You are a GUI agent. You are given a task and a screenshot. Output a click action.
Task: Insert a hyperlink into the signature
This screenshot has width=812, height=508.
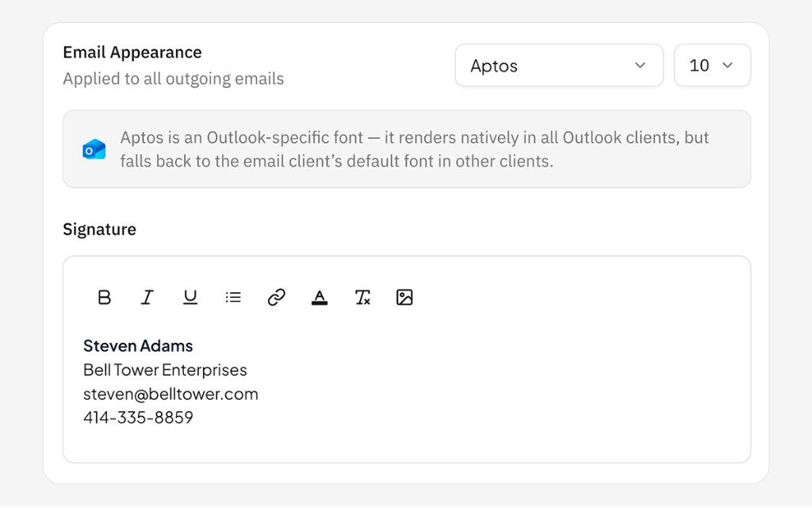(x=275, y=297)
